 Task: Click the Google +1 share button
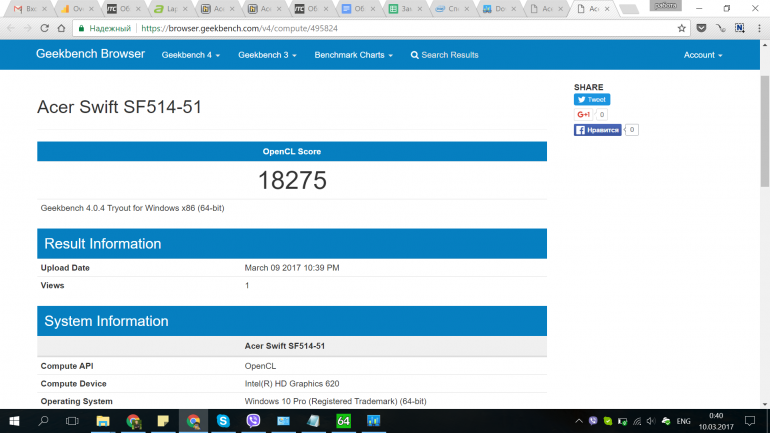pos(583,114)
